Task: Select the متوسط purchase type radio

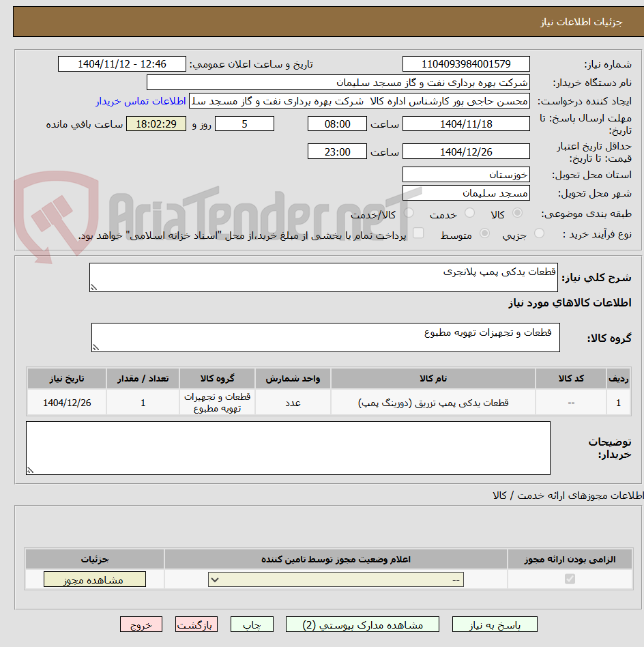Action: click(484, 233)
